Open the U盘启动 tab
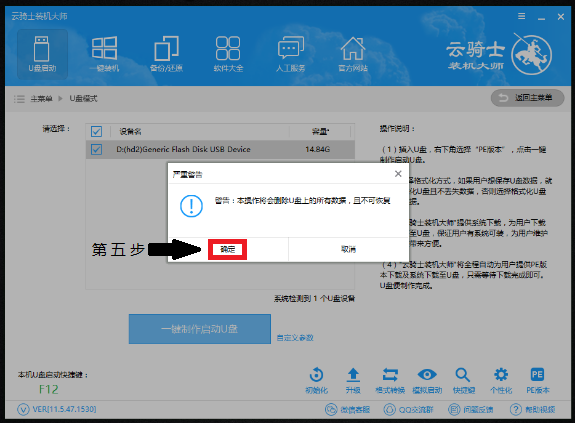This screenshot has width=576, height=424. (x=42, y=54)
